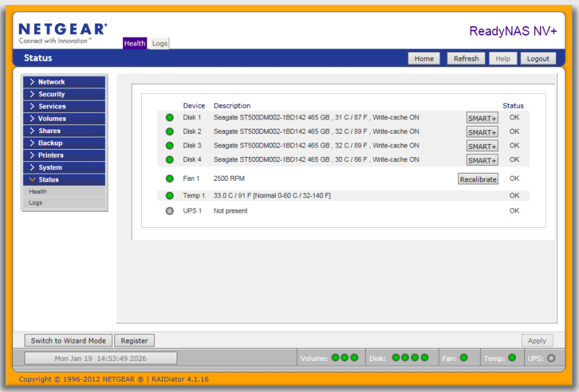This screenshot has height=392, width=579.
Task: Click the 'Description' column header
Action: click(232, 106)
